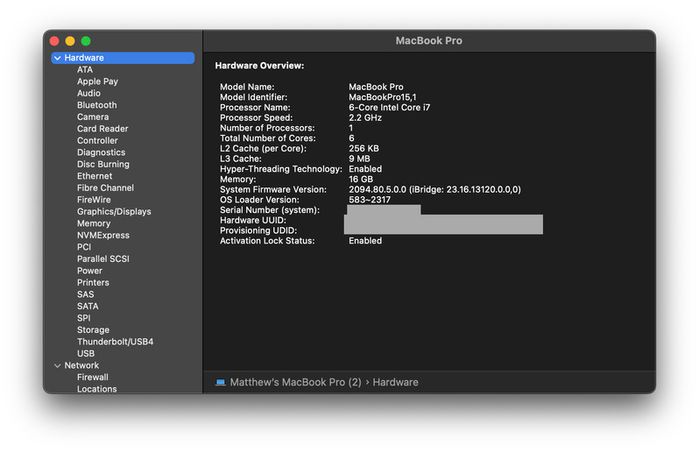700x452 pixels.
Task: Select Disc Burning in the sidebar
Action: click(103, 164)
